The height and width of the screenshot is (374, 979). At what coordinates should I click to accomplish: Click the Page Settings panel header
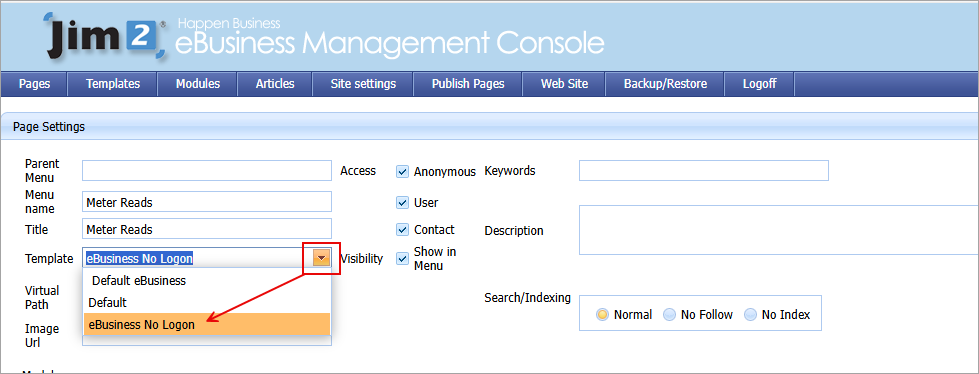point(490,127)
